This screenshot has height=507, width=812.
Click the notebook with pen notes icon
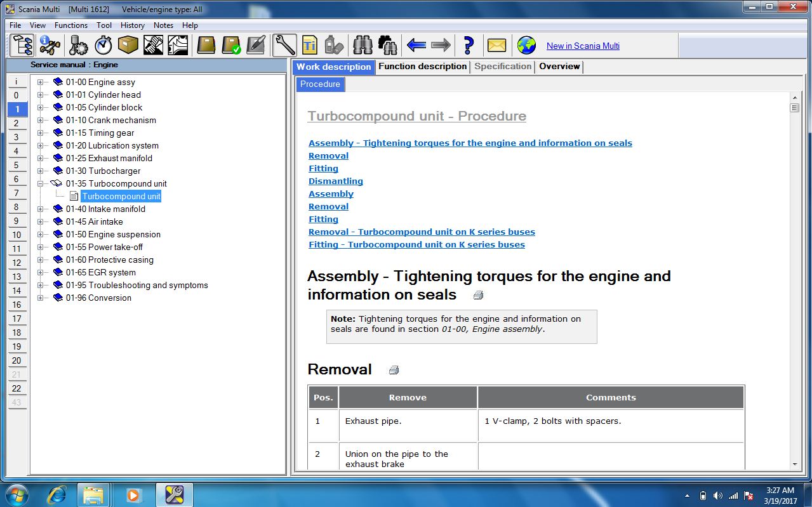[255, 45]
